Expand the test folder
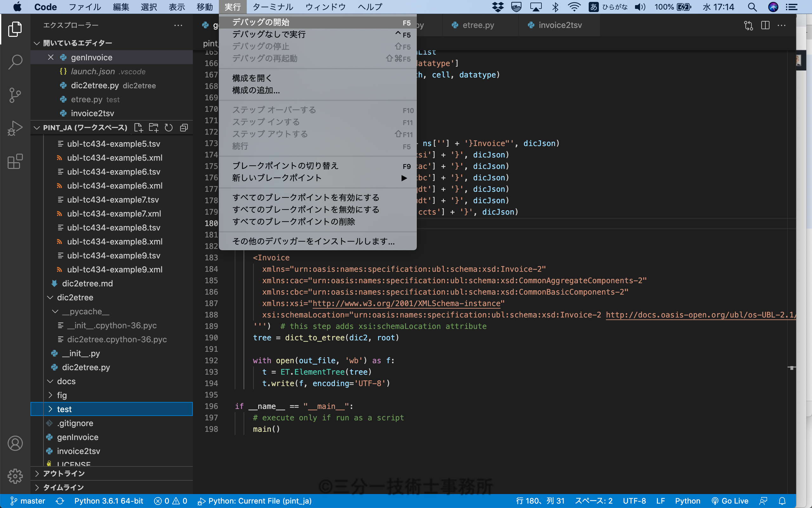 (x=50, y=409)
